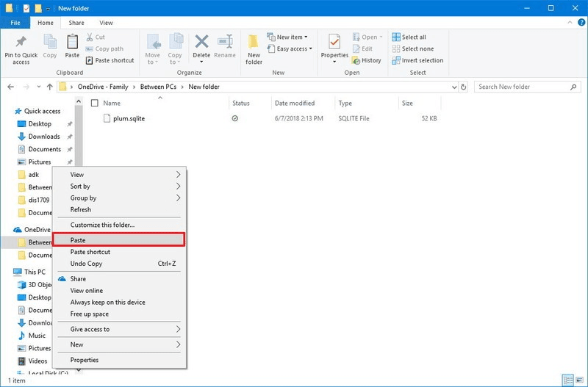This screenshot has width=588, height=387.
Task: Create a folder with New folder icon
Action: (x=254, y=46)
